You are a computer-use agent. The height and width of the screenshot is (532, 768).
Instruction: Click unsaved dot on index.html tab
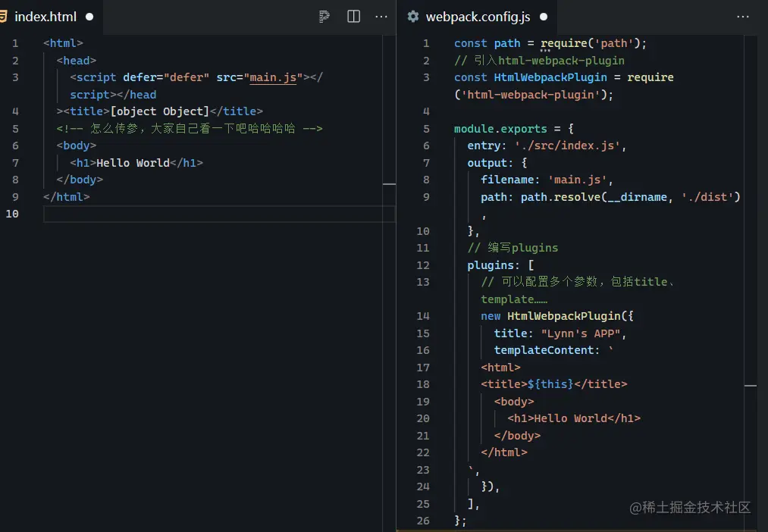pyautogui.click(x=89, y=17)
